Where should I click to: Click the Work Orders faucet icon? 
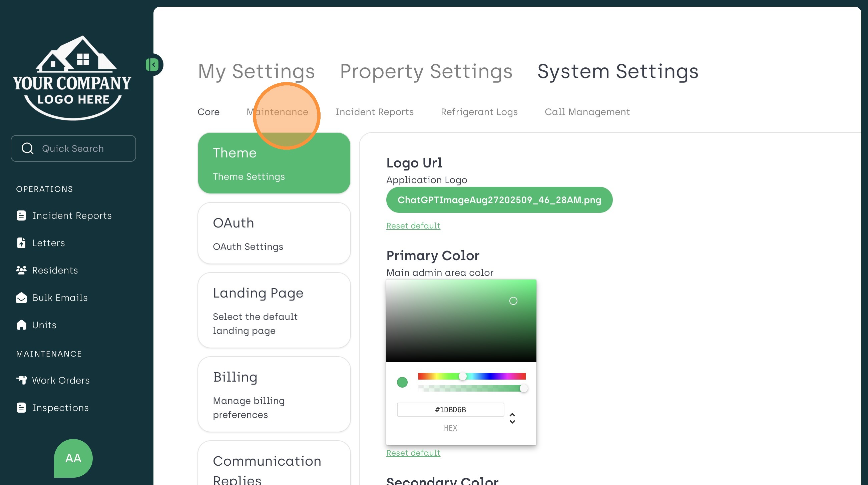[x=21, y=380]
